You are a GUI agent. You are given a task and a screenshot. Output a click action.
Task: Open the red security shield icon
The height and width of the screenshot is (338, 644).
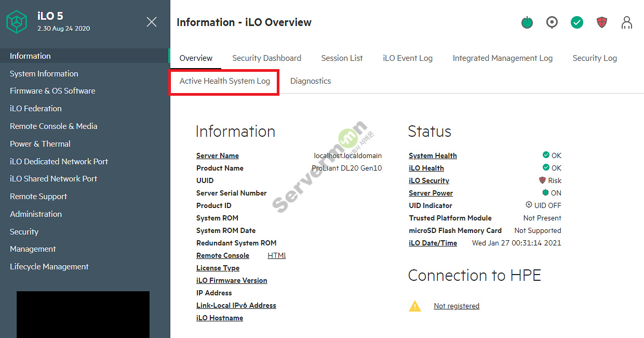pos(602,22)
